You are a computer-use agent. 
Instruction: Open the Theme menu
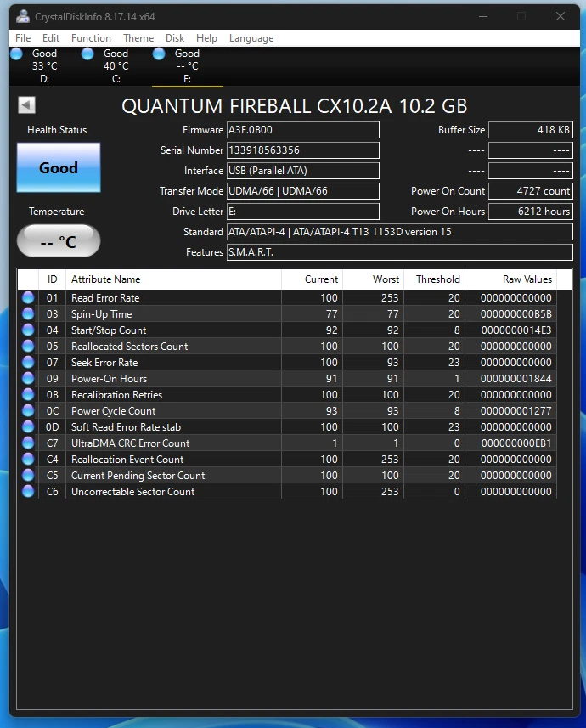138,38
